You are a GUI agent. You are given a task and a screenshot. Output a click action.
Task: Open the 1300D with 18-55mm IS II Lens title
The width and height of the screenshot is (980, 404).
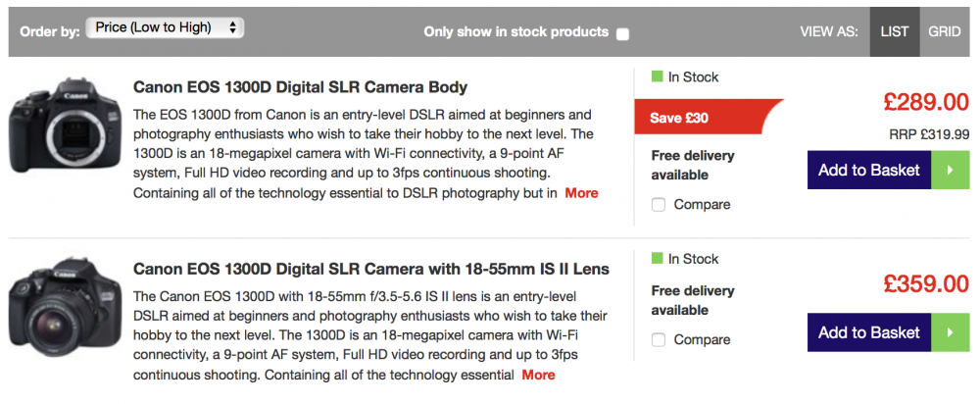tap(370, 269)
